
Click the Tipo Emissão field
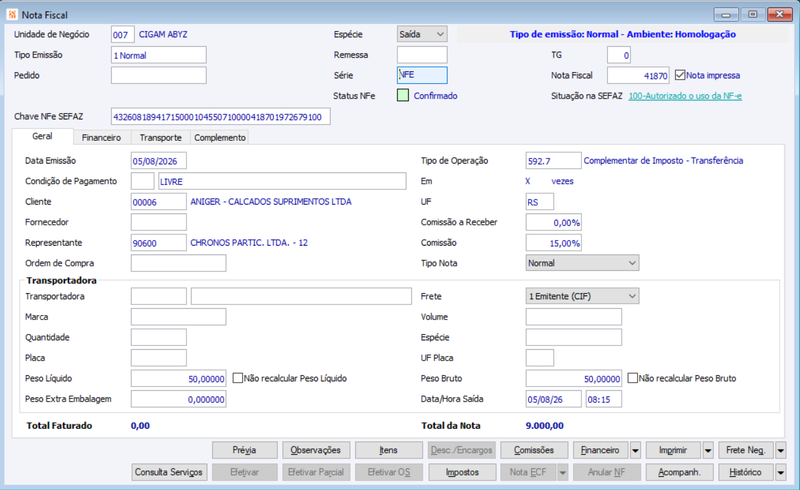[159, 55]
